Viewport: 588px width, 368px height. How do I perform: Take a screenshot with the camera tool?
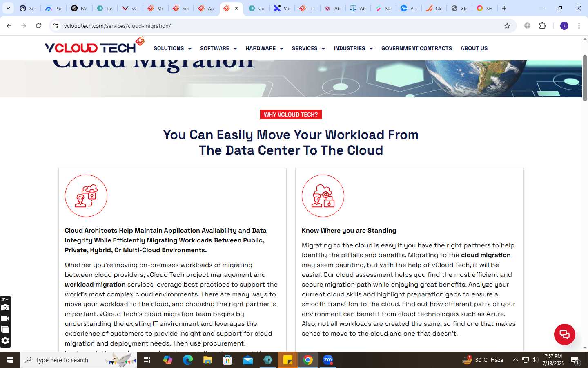5,307
